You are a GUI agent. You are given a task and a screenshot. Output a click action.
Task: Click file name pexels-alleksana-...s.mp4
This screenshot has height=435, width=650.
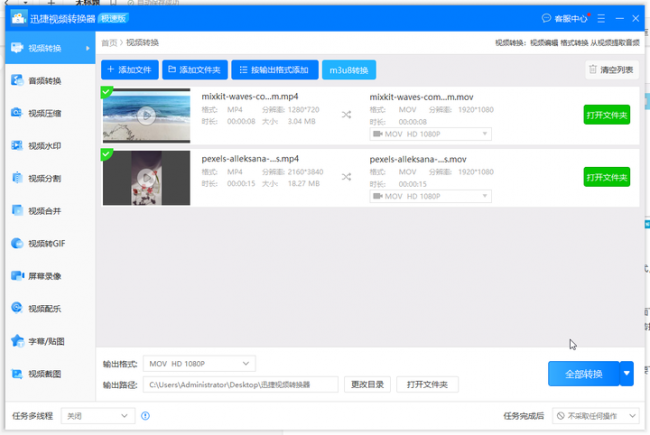pos(250,159)
